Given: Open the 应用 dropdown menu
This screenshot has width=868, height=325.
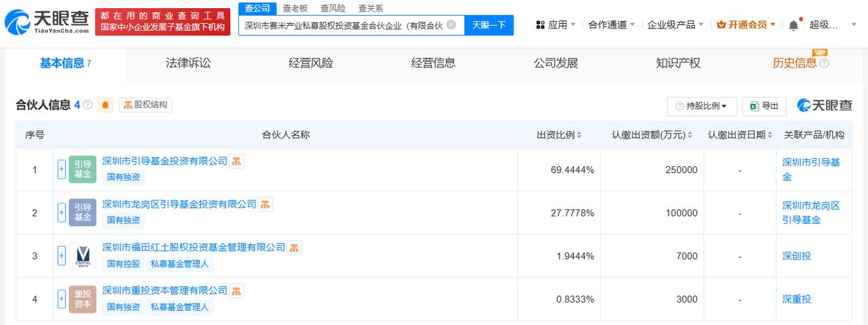Looking at the screenshot, I should (556, 25).
